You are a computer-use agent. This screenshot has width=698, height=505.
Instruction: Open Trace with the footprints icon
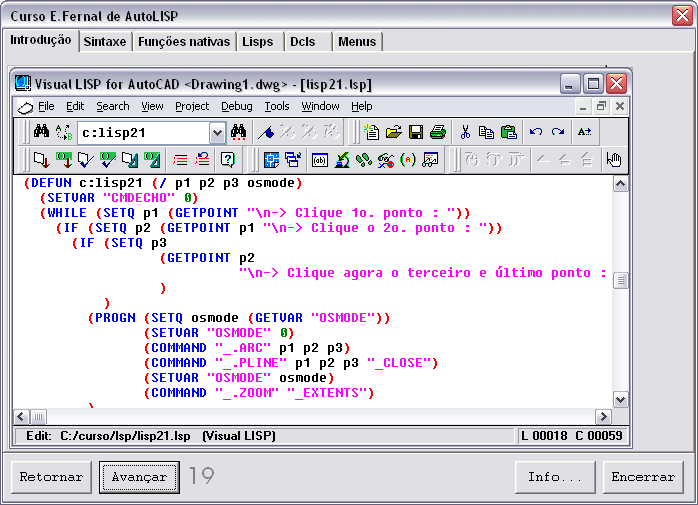[364, 160]
